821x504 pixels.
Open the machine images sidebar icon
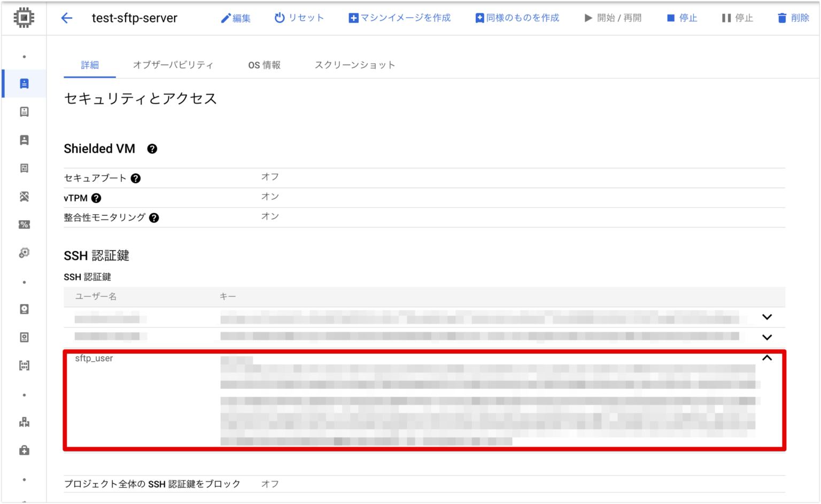(x=24, y=168)
